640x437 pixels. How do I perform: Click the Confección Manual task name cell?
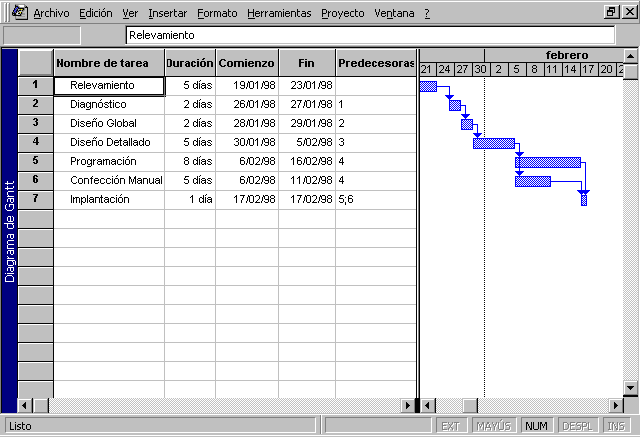point(109,180)
